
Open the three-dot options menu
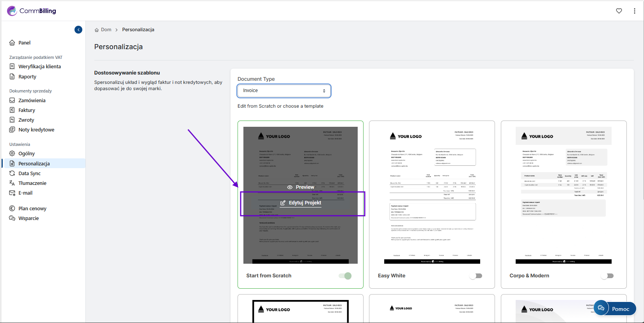635,11
